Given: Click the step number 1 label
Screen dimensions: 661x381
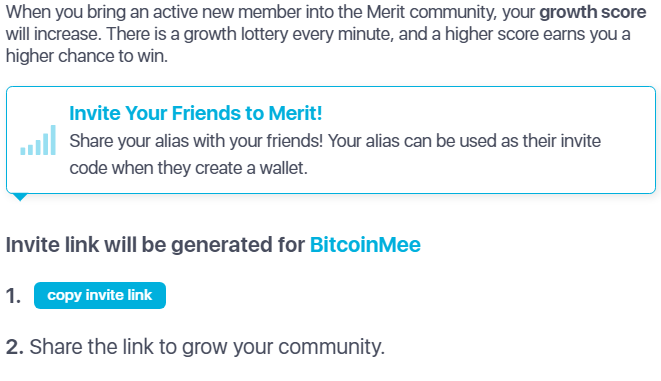Looking at the screenshot, I should click(13, 296).
